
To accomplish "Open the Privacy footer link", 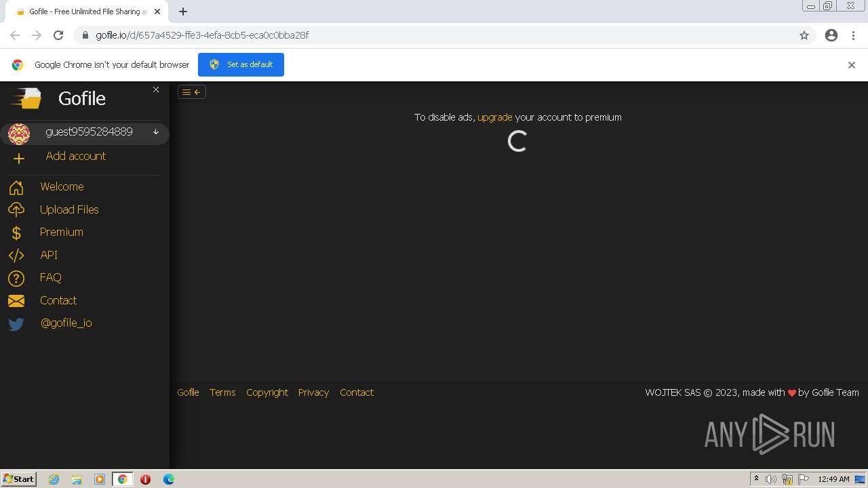I will [313, 392].
